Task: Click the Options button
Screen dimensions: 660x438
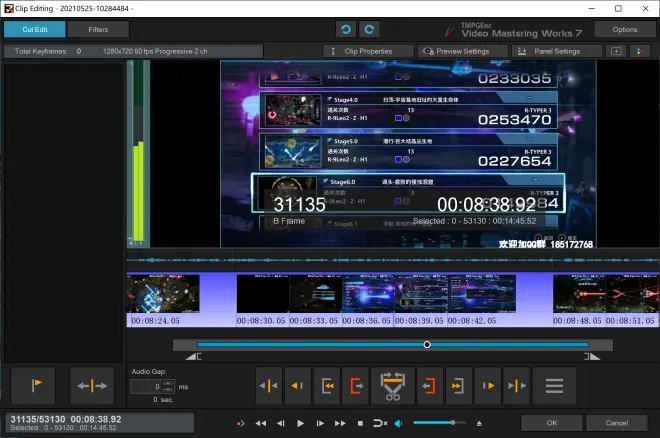Action: (625, 29)
